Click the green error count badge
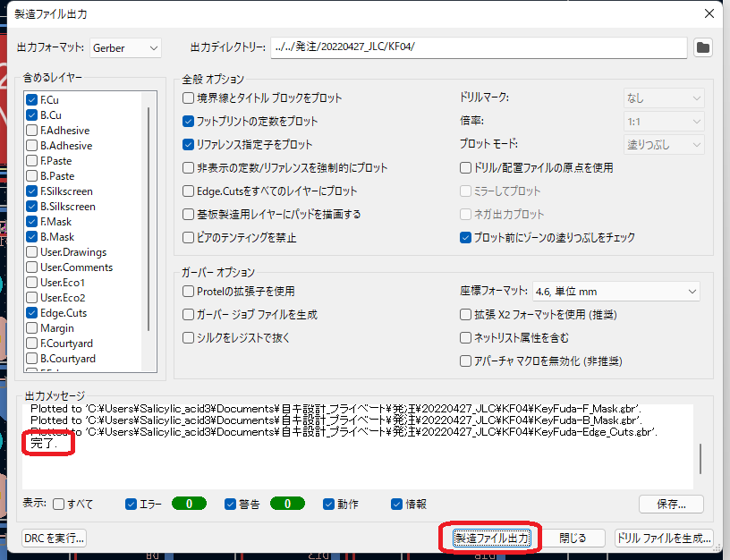The image size is (730, 560). (189, 504)
